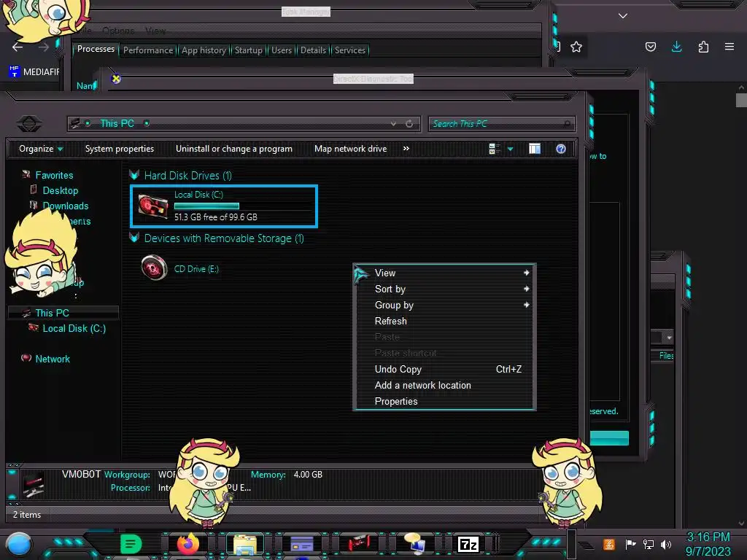Switch to Task Manager Processes tab
Screen dimensions: 747x560
[x=96, y=49]
